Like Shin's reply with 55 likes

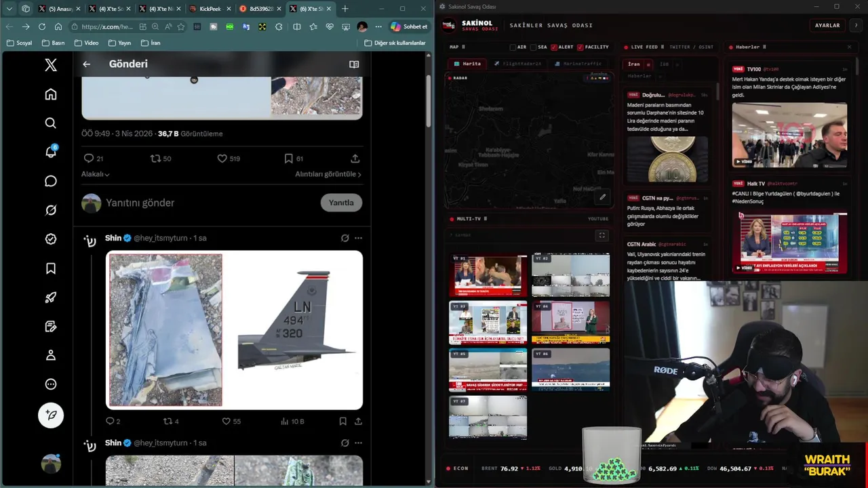(x=227, y=422)
